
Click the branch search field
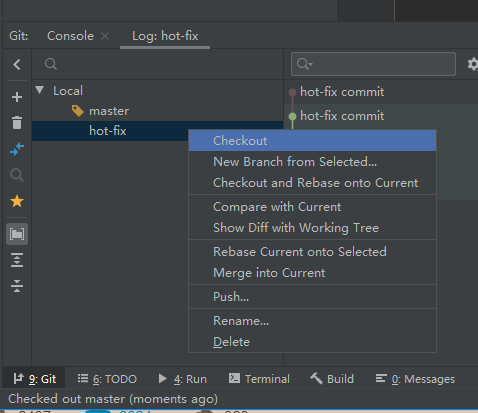157,64
